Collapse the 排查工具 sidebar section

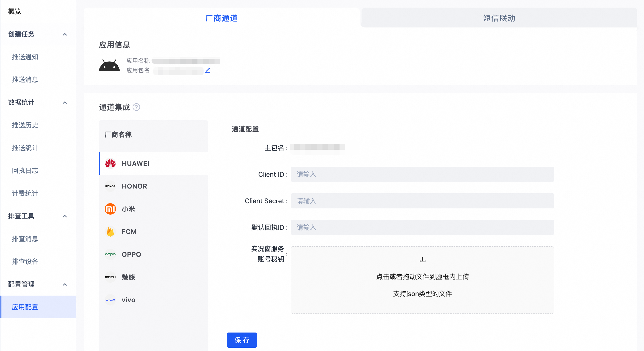65,216
